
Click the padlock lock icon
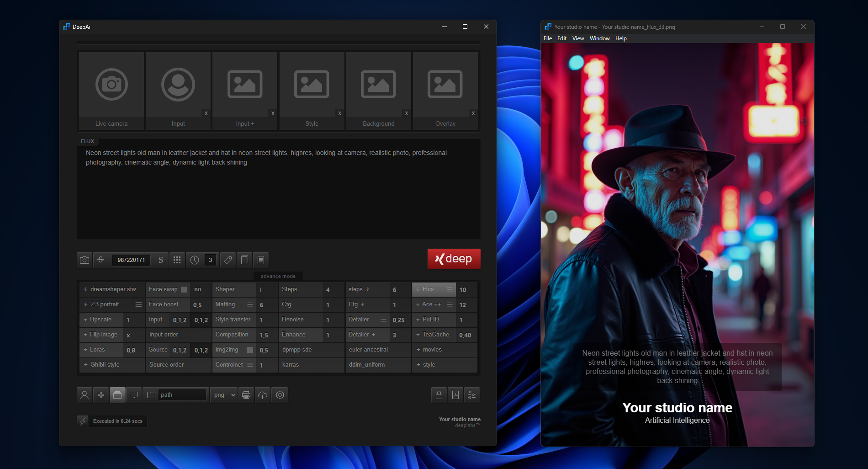point(439,395)
